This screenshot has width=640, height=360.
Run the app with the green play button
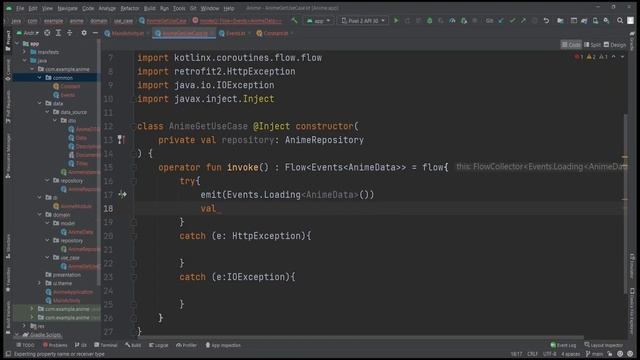click(x=396, y=20)
